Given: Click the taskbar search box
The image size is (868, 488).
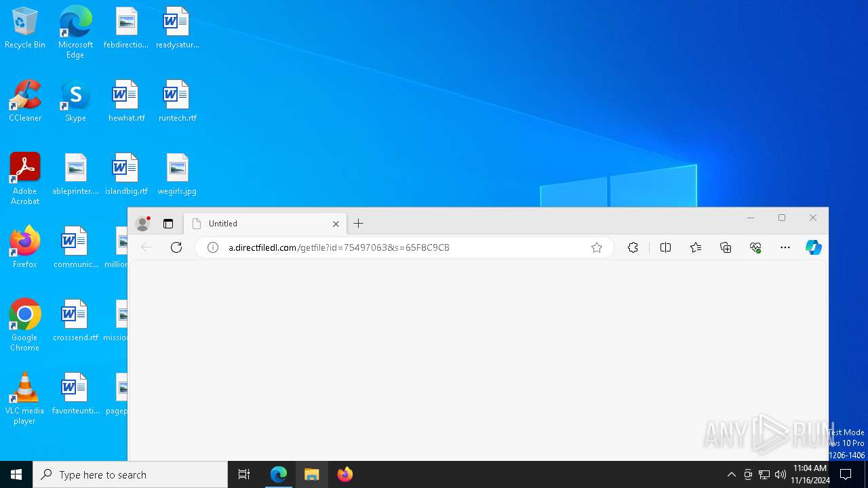Looking at the screenshot, I should 130,474.
